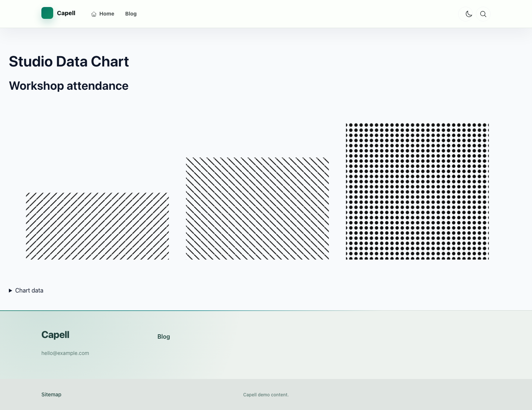Select the dotted-pattern chart bar
This screenshot has height=410, width=532.
[x=417, y=191]
